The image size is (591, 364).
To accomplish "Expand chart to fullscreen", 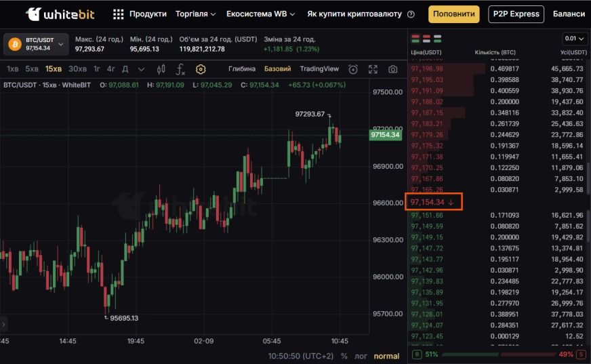I will (x=373, y=69).
